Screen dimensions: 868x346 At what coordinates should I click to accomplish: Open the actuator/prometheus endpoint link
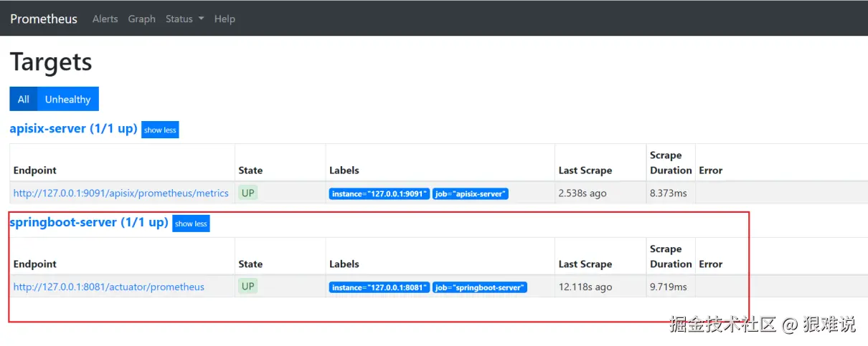click(109, 287)
